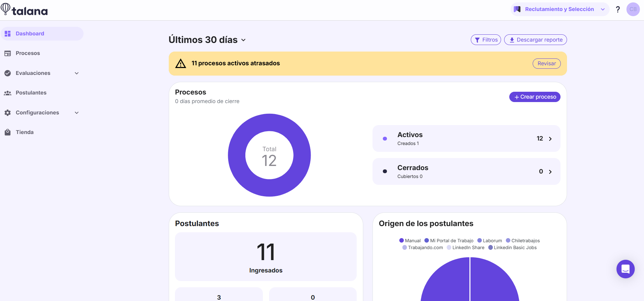Open Cerrados list with its arrow
Screen dimensions: 644x301
(x=550, y=172)
